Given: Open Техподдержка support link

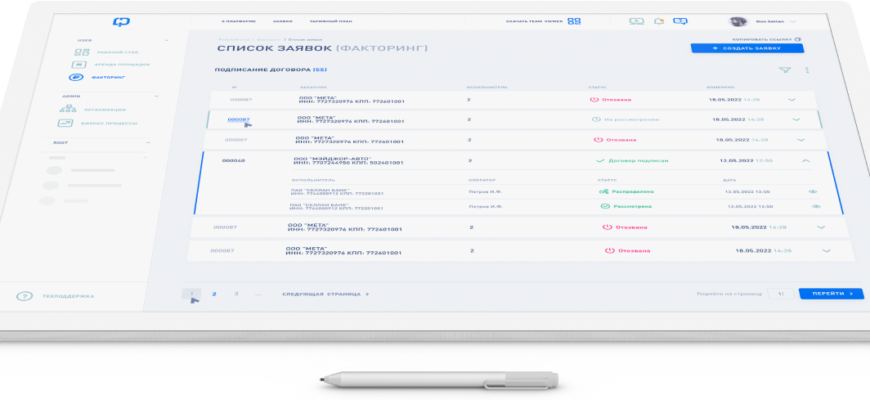Looking at the screenshot, I should [x=68, y=296].
